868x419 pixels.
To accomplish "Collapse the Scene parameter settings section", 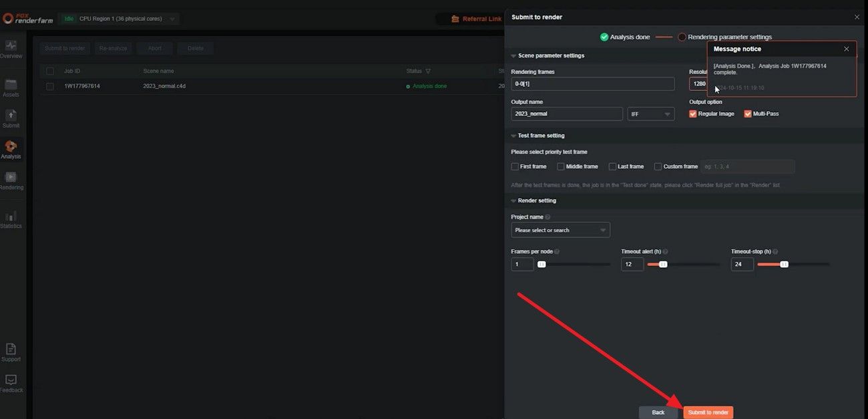I will [x=513, y=56].
